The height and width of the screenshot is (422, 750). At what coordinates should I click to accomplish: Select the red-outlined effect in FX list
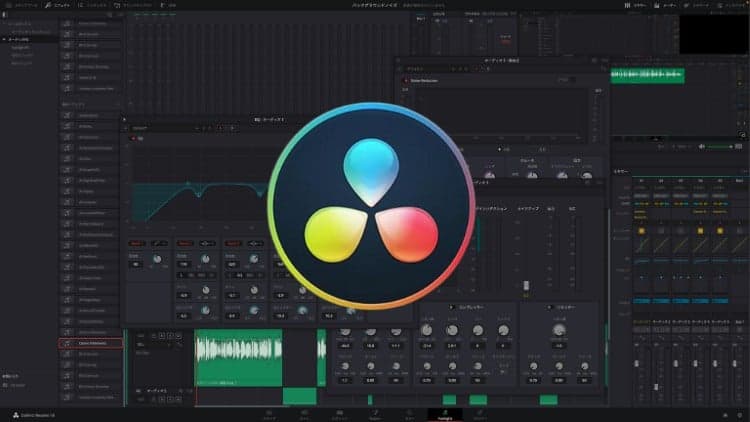click(90, 343)
